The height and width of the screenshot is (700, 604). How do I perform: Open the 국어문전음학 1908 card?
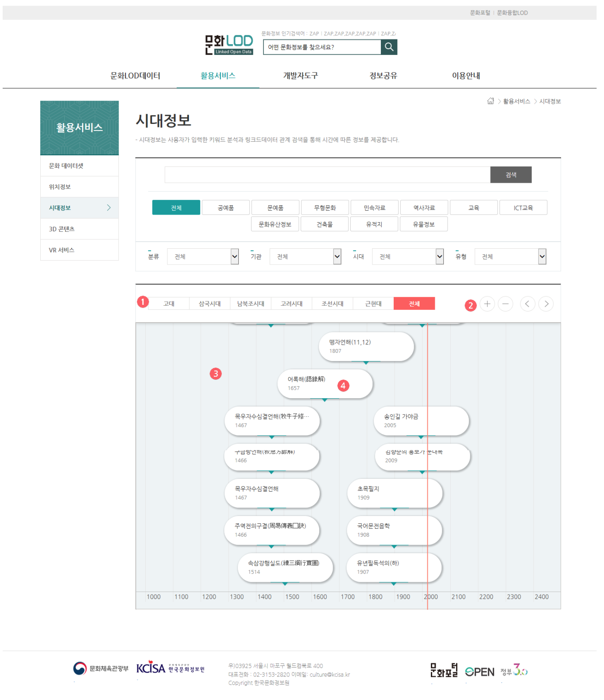point(395,530)
